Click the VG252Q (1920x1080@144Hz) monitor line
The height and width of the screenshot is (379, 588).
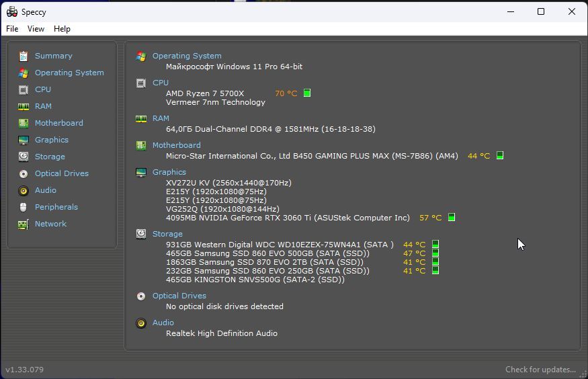[x=222, y=209]
